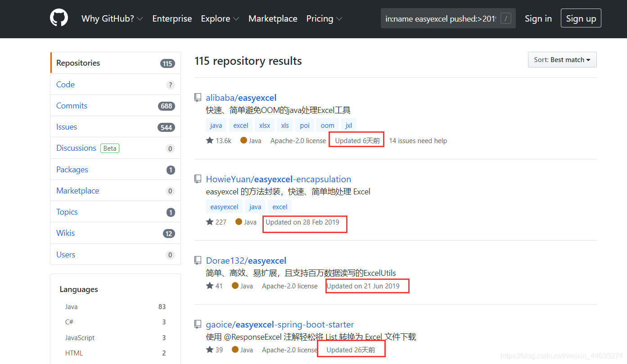Image resolution: width=627 pixels, height=364 pixels.
Task: Go to GitHub homepage via Octocat logo
Action: coord(59,18)
